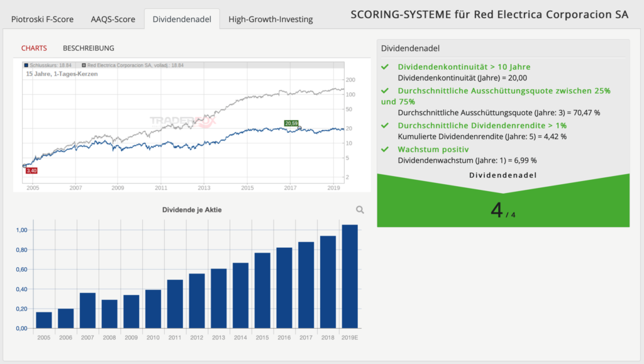Click the 2009 dividend bar
This screenshot has width=644, height=364.
pyautogui.click(x=131, y=311)
